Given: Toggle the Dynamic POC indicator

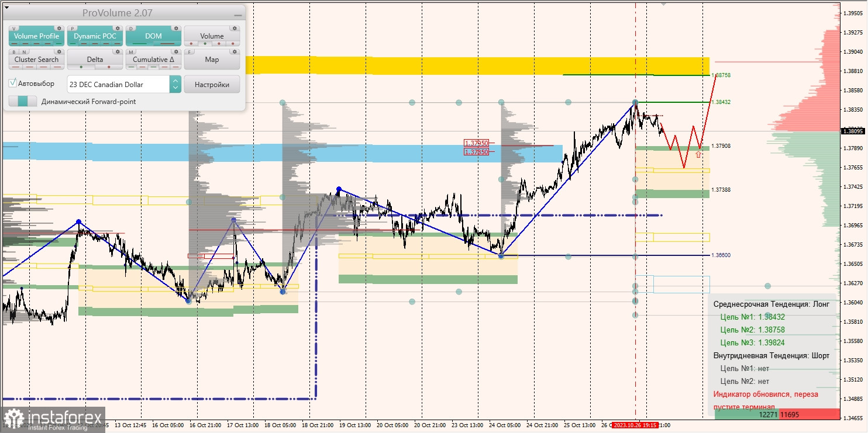Looking at the screenshot, I should [x=95, y=36].
